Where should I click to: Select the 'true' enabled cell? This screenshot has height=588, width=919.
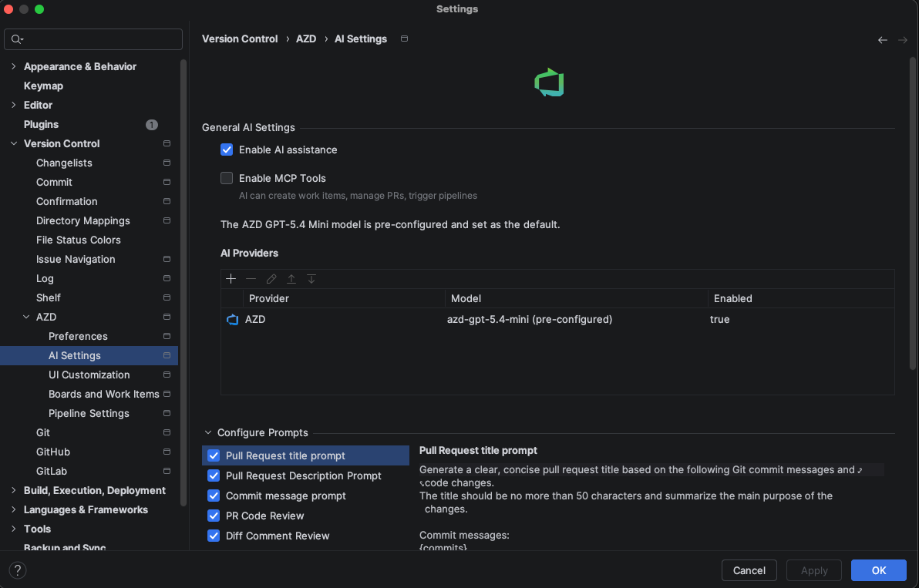(720, 320)
